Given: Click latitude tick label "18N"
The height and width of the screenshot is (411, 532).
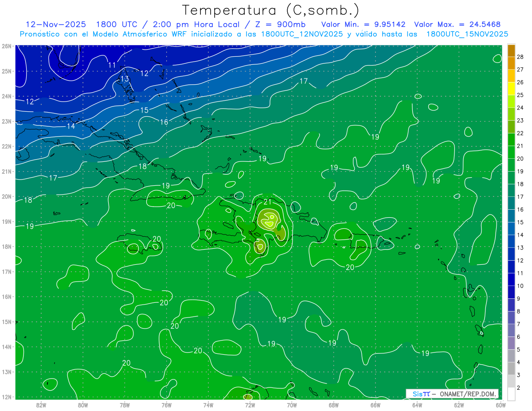Looking at the screenshot, I should click(7, 247).
